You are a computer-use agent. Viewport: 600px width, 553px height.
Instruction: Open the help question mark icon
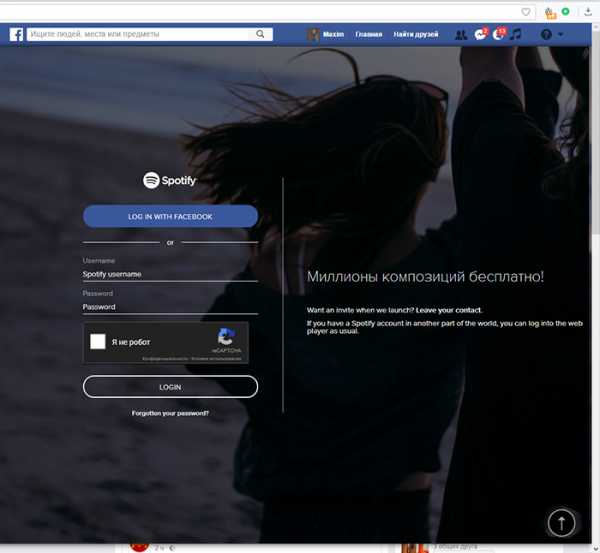tap(546, 35)
